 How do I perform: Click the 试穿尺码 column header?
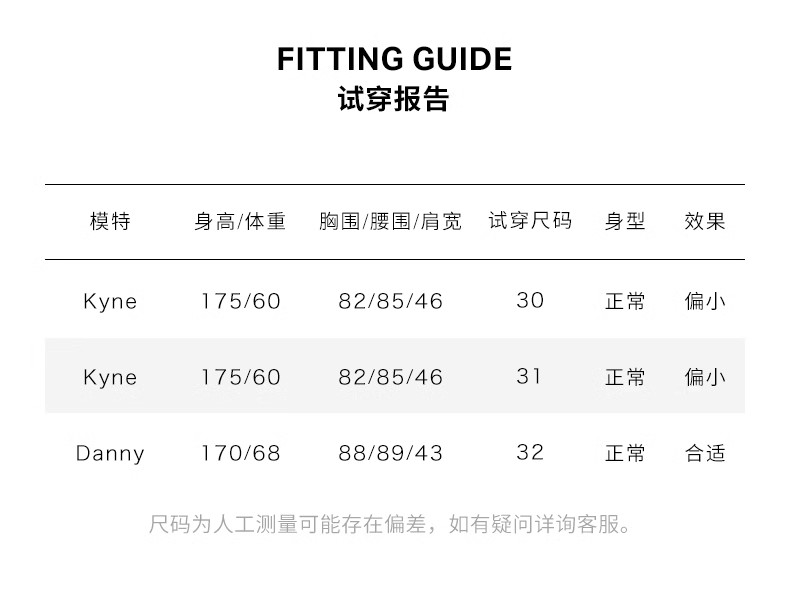point(530,221)
